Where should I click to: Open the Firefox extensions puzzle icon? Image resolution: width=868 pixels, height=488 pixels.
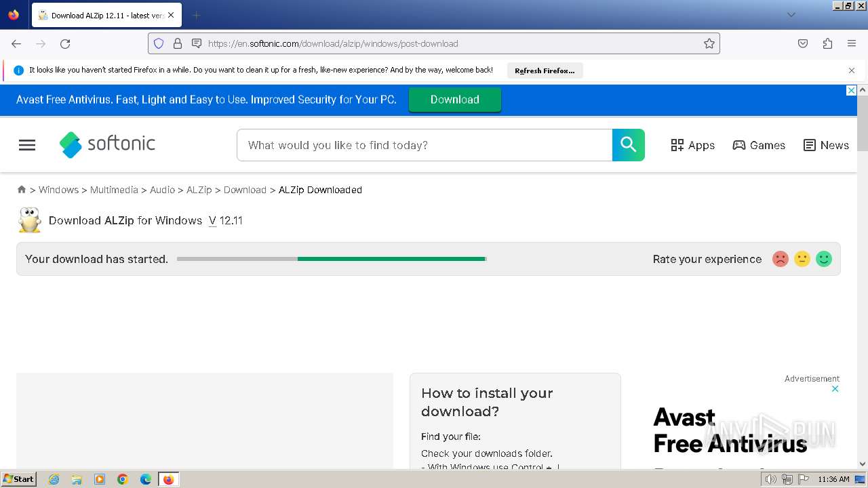coord(827,43)
